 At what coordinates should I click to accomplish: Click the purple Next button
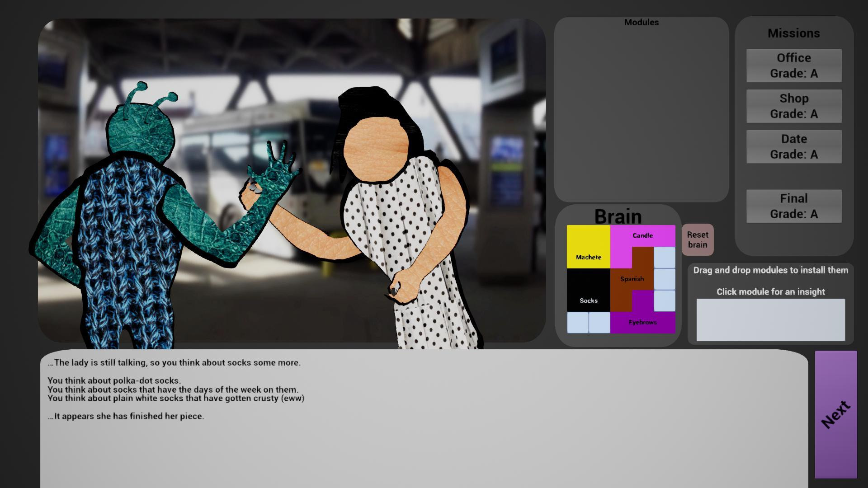pos(835,414)
